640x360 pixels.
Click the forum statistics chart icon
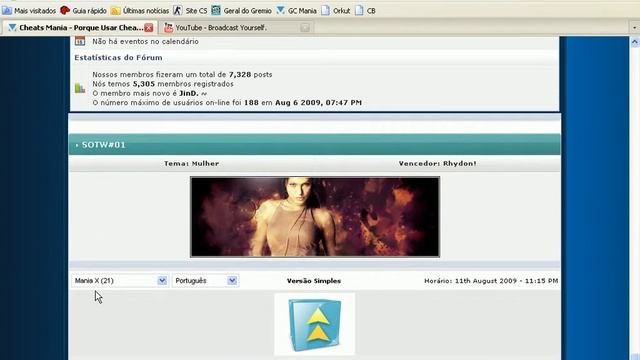[80, 88]
